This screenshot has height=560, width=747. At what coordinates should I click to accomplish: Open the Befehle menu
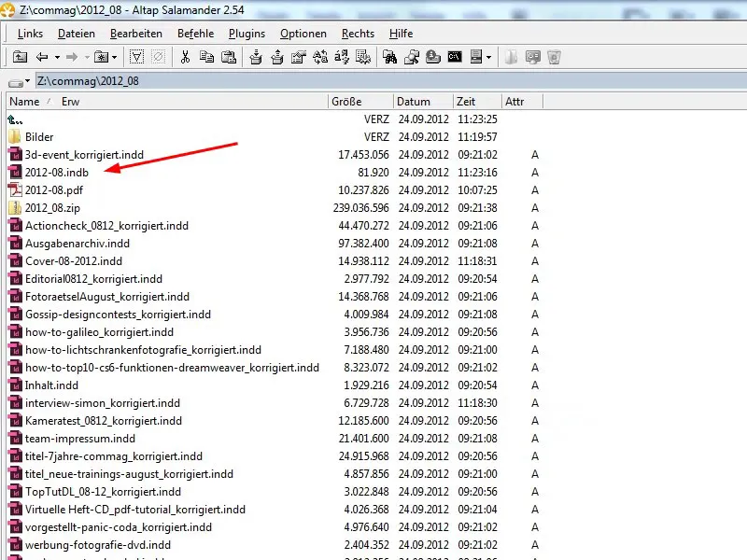click(195, 34)
